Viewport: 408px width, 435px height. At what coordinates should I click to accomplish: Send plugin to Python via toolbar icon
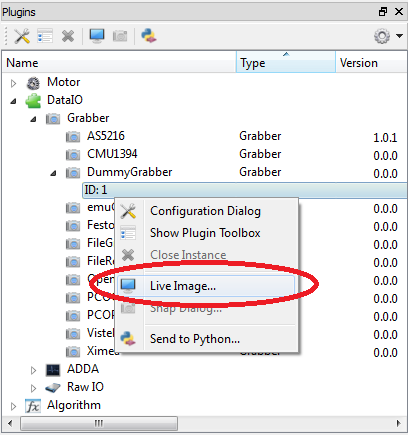tap(149, 36)
